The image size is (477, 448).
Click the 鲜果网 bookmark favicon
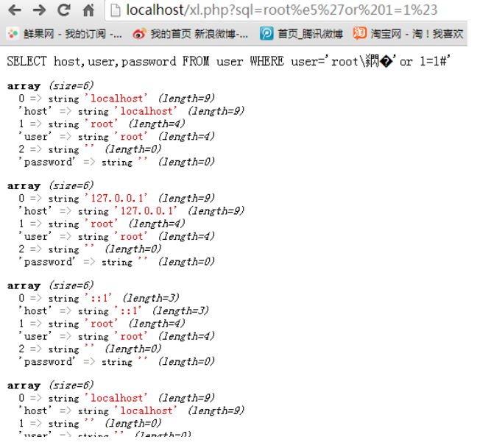pos(13,34)
